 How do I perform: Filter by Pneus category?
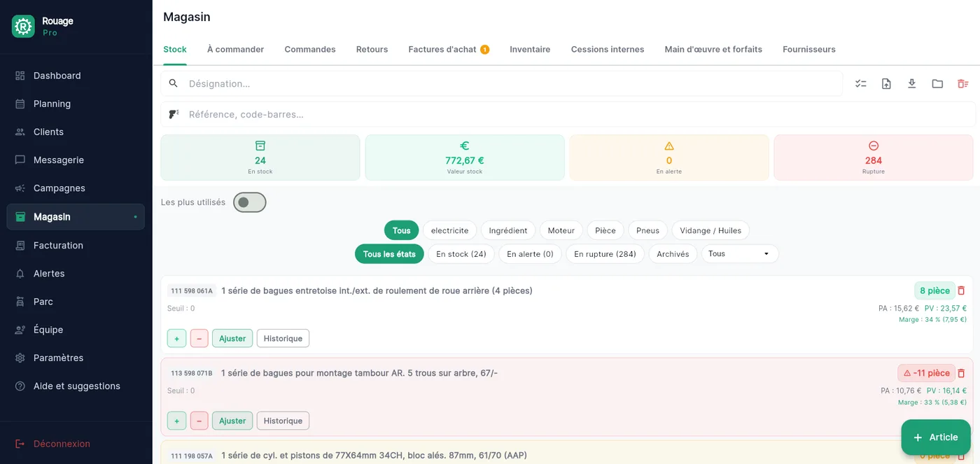click(x=648, y=230)
